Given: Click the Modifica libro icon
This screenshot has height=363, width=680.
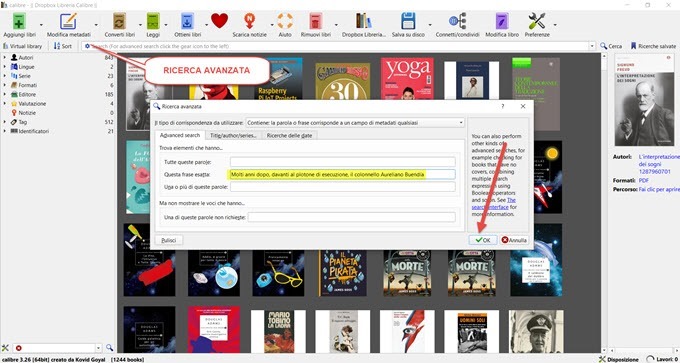Looking at the screenshot, I should (502, 21).
